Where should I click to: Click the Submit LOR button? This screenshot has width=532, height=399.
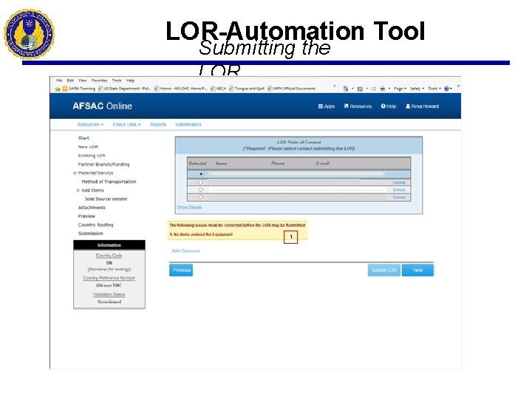tap(384, 270)
